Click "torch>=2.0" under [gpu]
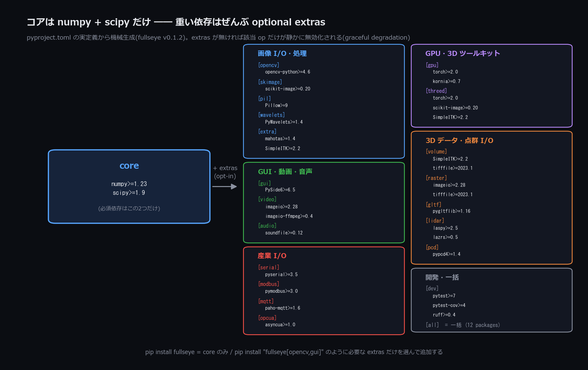The image size is (588, 370). (445, 72)
